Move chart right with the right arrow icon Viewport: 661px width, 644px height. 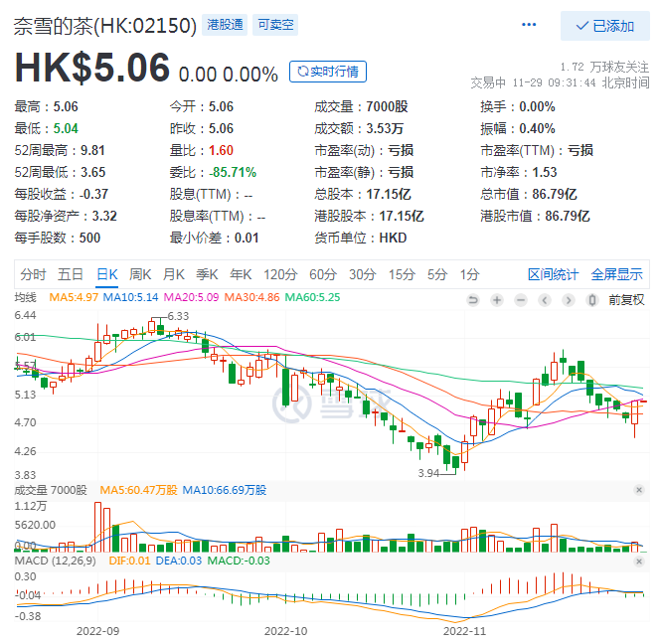(x=569, y=300)
